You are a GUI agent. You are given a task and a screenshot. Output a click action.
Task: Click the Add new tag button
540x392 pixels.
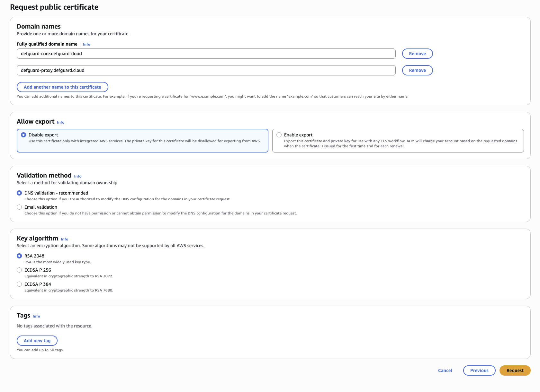coord(37,341)
